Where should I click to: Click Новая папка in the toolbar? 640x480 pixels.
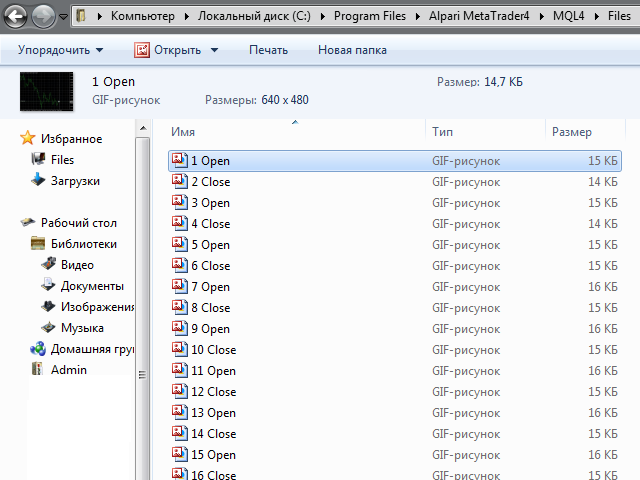[x=352, y=50]
